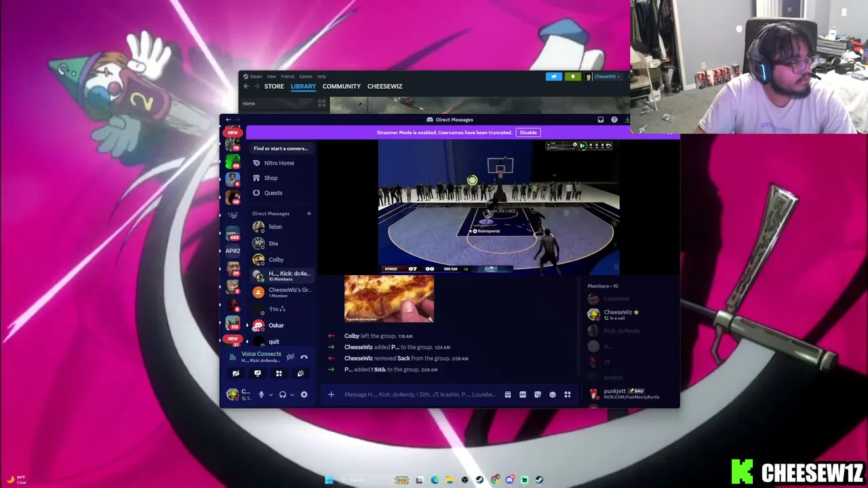Open Find or start a conversation search
Image resolution: width=868 pixels, height=488 pixels.
(281, 148)
